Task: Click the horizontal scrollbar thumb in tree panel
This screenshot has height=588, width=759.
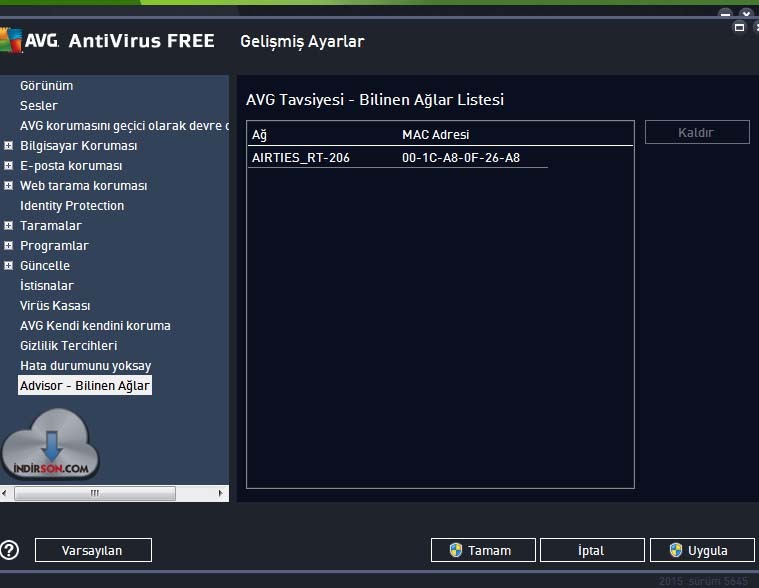Action: click(95, 493)
